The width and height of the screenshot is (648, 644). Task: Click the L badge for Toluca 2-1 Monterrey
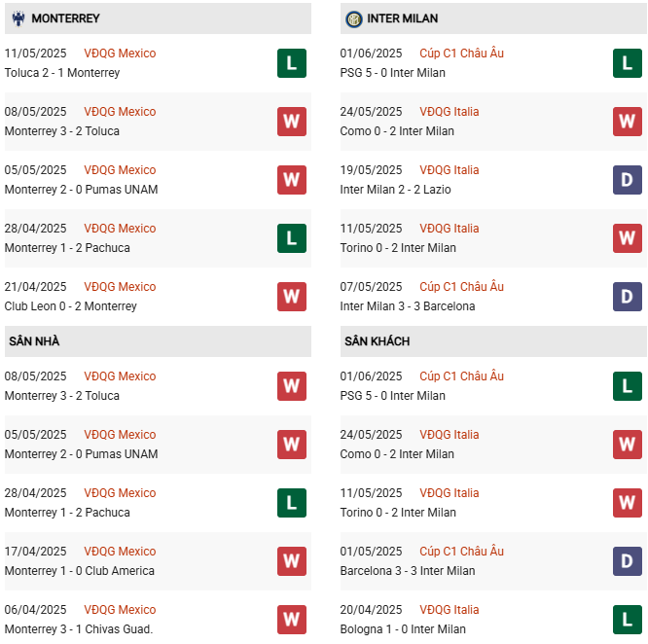click(291, 63)
